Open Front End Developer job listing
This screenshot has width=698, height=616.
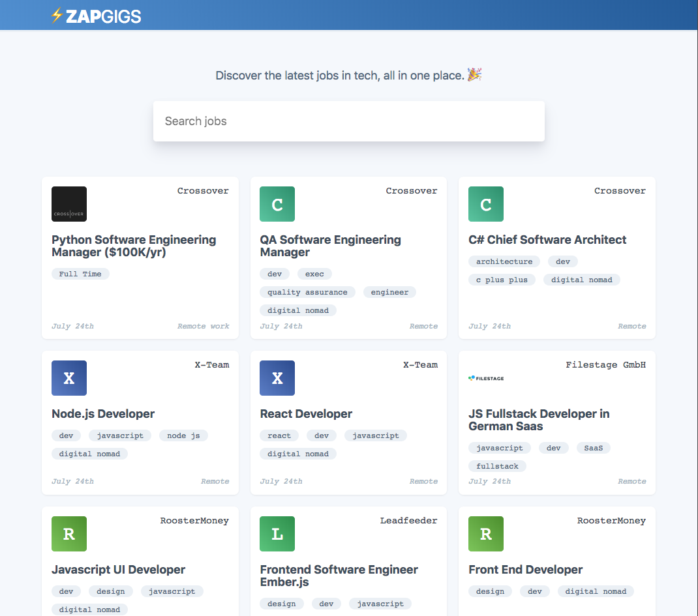coord(525,569)
